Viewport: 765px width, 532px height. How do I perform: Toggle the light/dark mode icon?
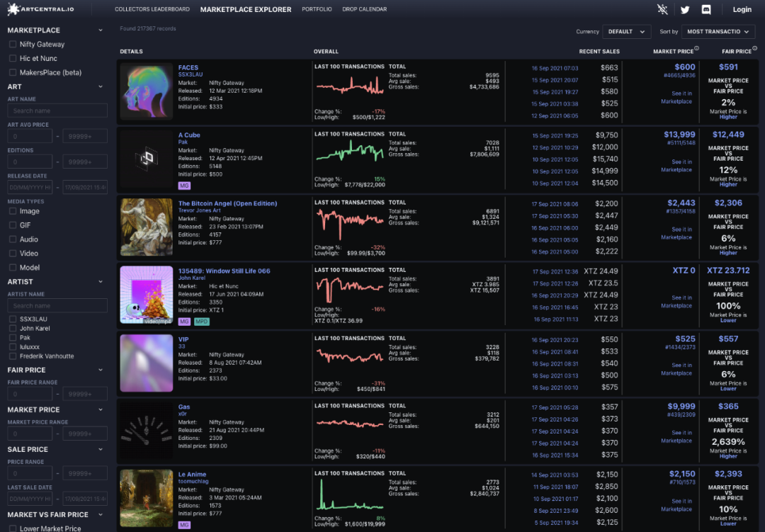coord(662,9)
